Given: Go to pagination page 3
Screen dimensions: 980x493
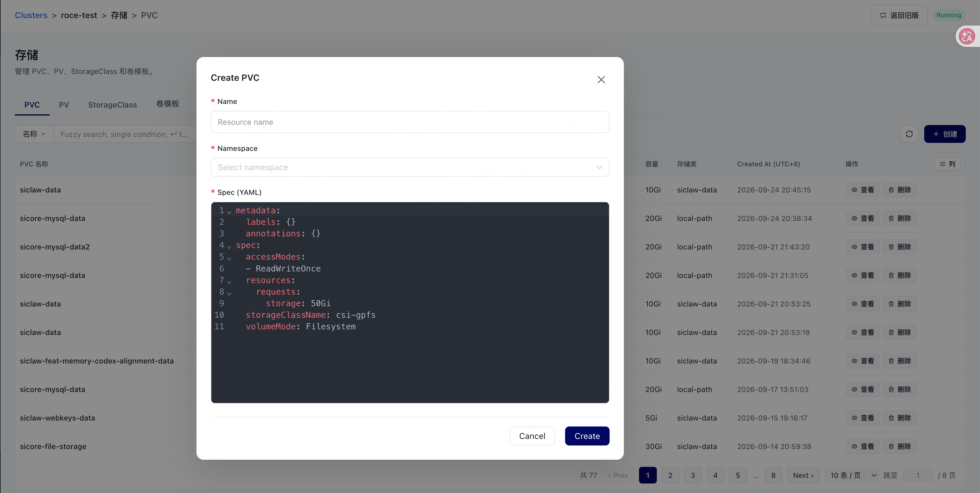Looking at the screenshot, I should coord(693,475).
